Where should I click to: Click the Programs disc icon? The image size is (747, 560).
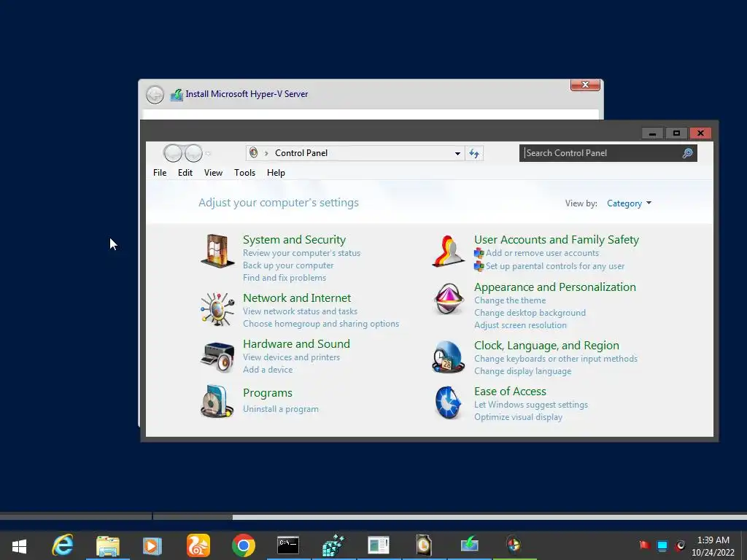(x=217, y=402)
